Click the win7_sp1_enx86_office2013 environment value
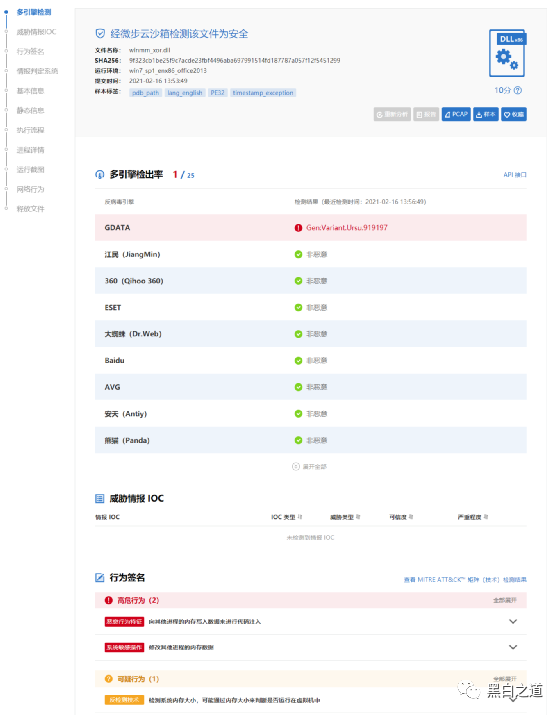Screen dimensions: 560x715 [x=168, y=71]
